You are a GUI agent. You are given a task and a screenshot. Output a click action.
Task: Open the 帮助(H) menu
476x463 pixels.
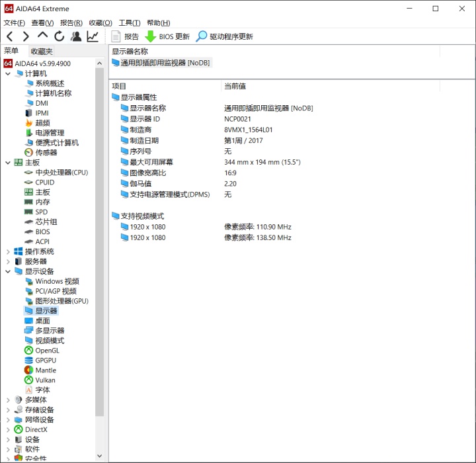click(x=159, y=22)
